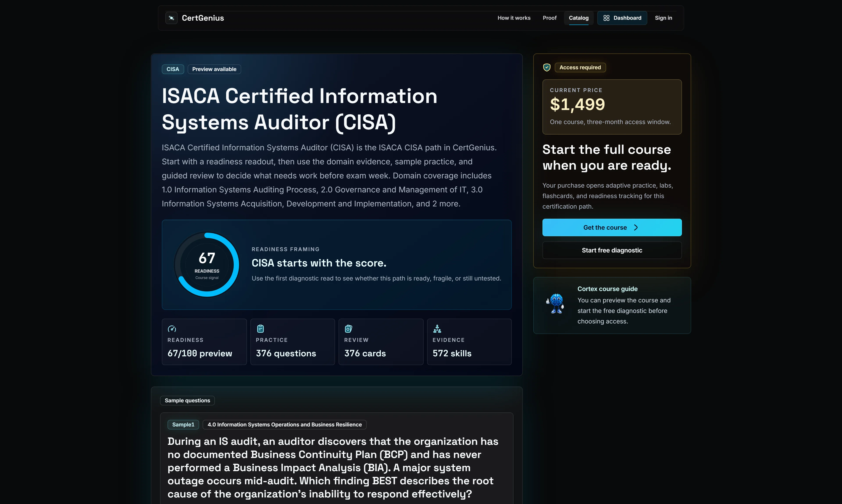This screenshot has height=504, width=842.
Task: Click the Cortex course guide heading
Action: tap(607, 289)
